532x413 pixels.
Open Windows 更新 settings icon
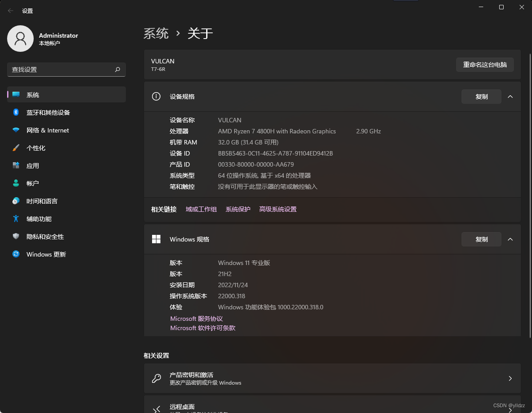16,254
